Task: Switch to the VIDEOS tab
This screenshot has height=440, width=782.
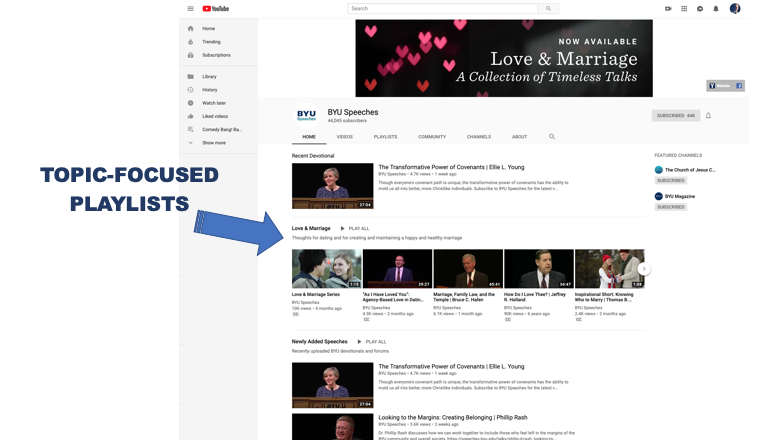Action: 345,137
